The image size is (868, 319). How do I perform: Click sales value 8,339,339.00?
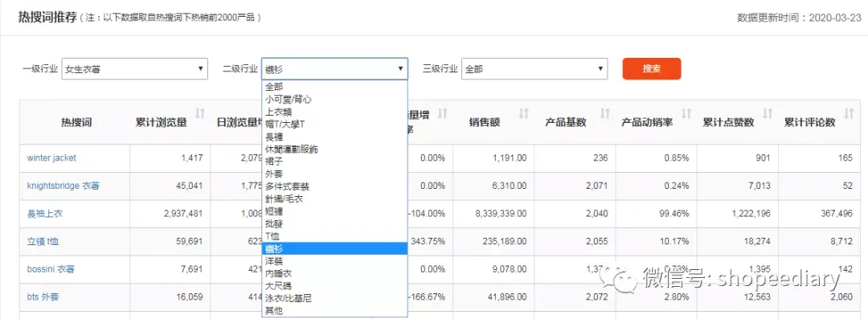coord(501,214)
